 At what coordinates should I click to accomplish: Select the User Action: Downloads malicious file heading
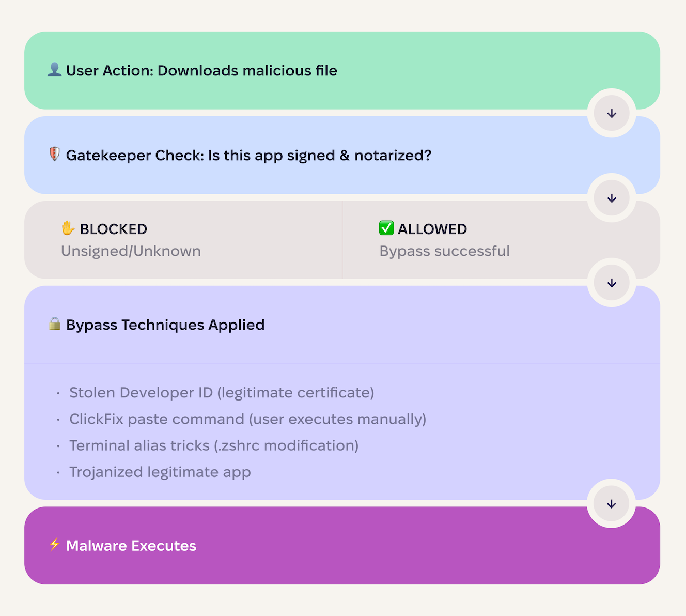point(201,71)
